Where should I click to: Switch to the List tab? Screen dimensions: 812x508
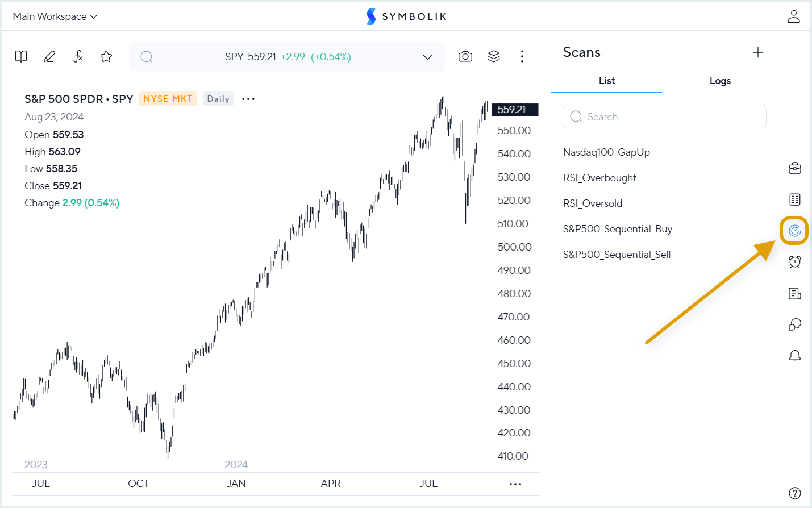click(607, 81)
